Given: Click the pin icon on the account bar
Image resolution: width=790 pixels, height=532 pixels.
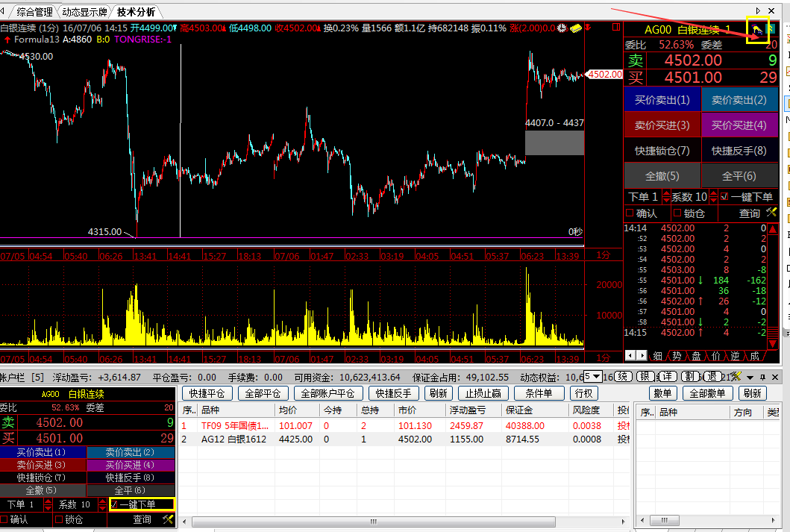Looking at the screenshot, I should 762,377.
